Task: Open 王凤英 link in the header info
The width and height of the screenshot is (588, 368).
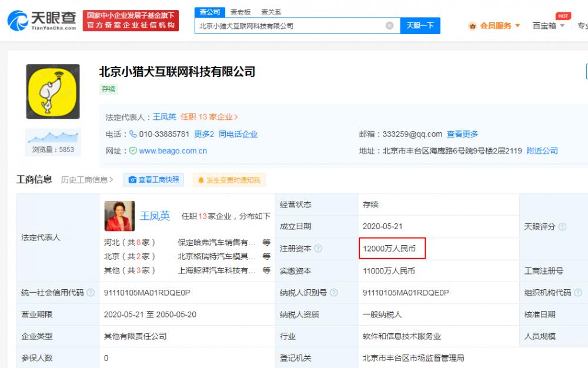Action: (x=164, y=117)
